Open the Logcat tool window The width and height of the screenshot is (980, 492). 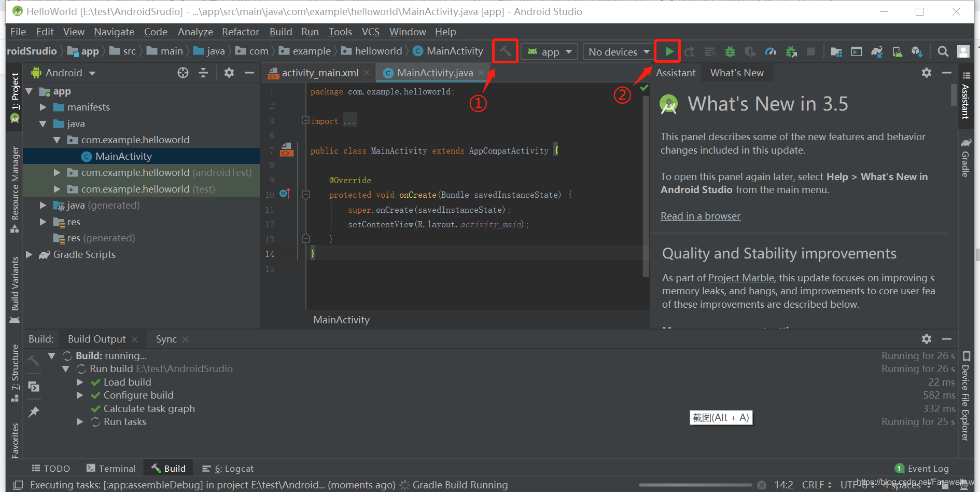[228, 469]
